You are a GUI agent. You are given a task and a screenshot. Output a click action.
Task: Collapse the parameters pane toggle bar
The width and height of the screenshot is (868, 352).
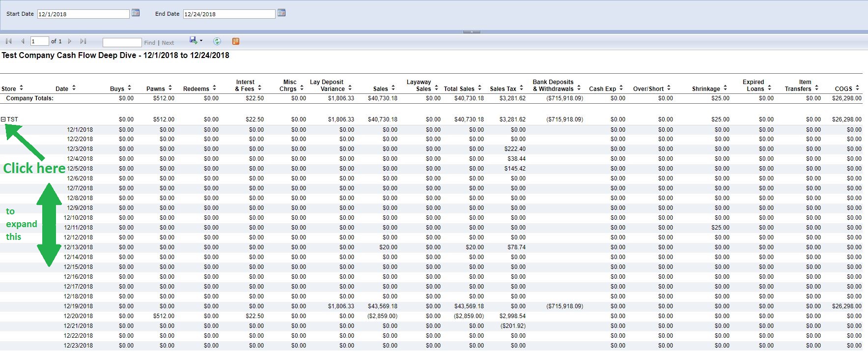coord(472,32)
